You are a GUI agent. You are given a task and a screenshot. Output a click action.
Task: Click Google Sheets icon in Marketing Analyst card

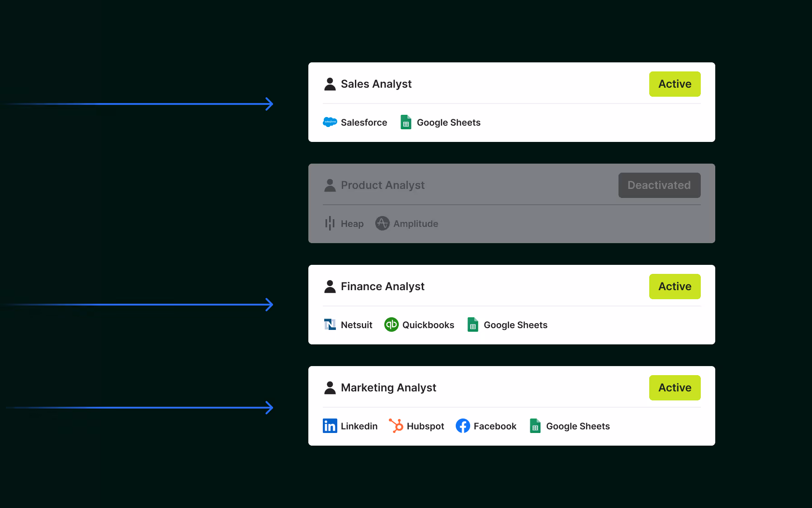[535, 426]
